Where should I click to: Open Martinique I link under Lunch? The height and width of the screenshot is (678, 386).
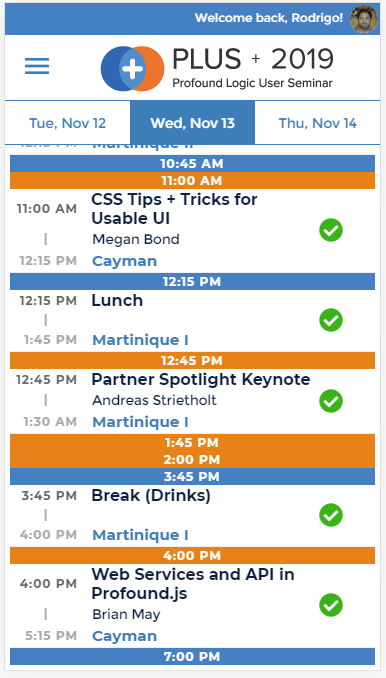point(140,340)
